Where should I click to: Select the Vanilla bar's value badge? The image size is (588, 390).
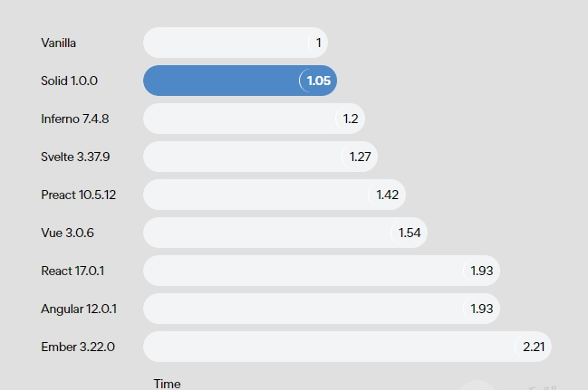[318, 43]
